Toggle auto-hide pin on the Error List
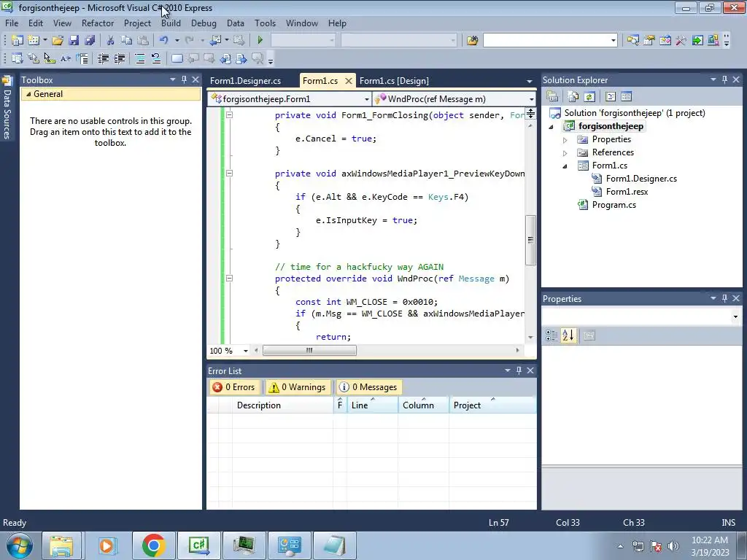 [519, 370]
